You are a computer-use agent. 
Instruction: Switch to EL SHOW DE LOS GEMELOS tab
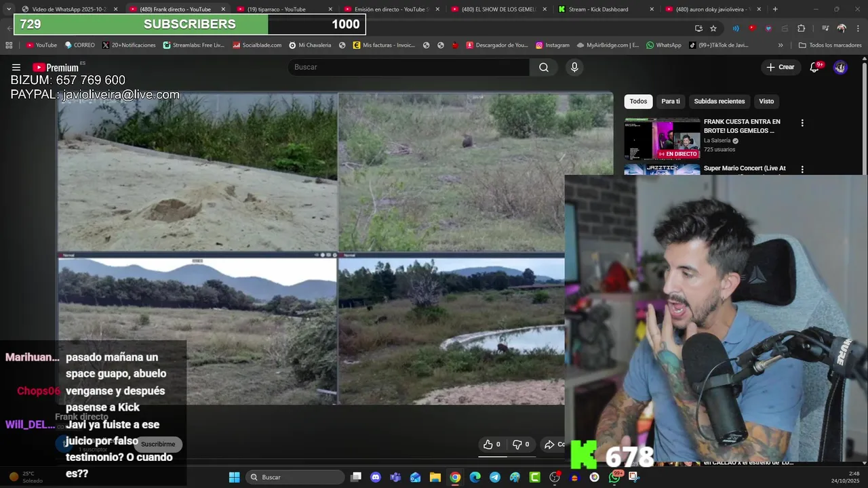tap(499, 9)
